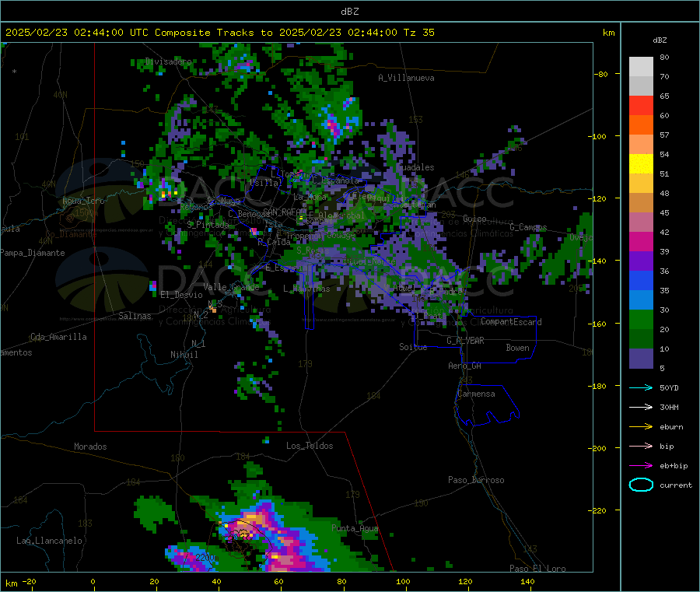Click the 'Cda_Amarilla' map label
Image resolution: width=700 pixels, height=592 pixels.
tap(58, 337)
